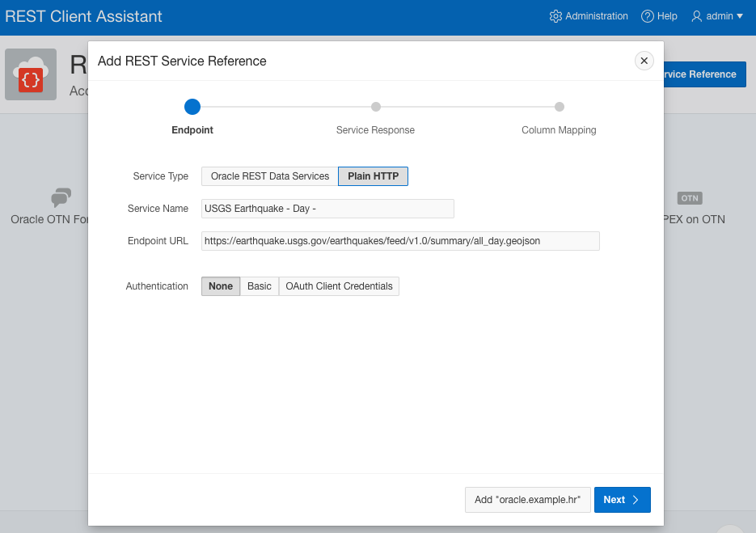
Task: Click the REST Client Assistant app icon
Action: click(30, 74)
